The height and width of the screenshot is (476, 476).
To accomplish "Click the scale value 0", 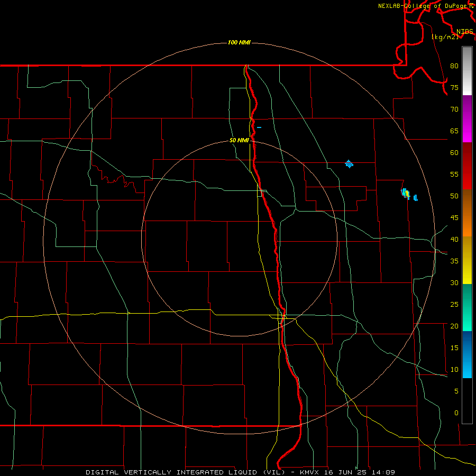I will (456, 413).
